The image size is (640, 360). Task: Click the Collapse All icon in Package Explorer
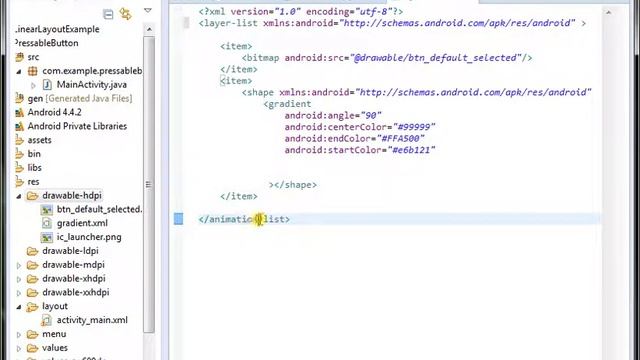tap(108, 15)
